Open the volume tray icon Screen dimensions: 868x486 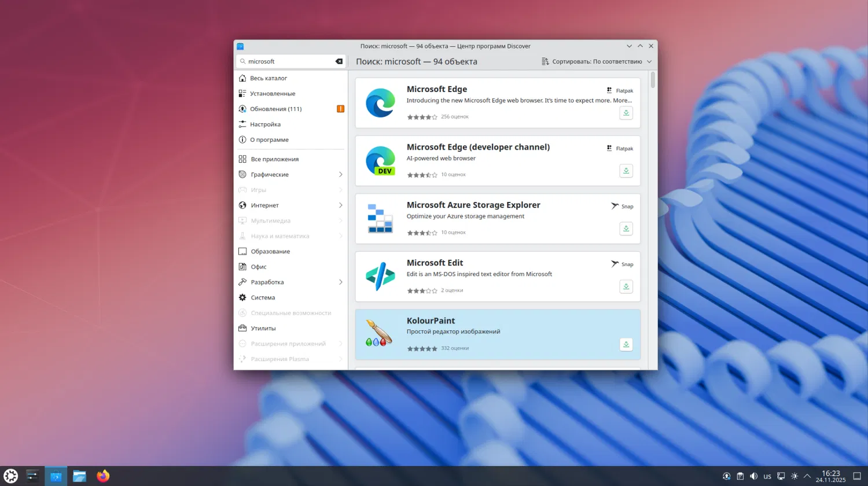(x=753, y=476)
